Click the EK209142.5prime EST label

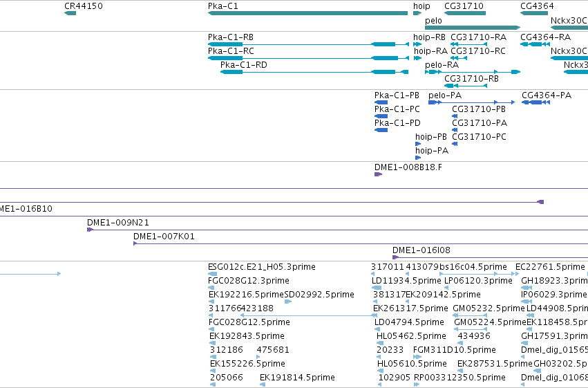coord(444,295)
